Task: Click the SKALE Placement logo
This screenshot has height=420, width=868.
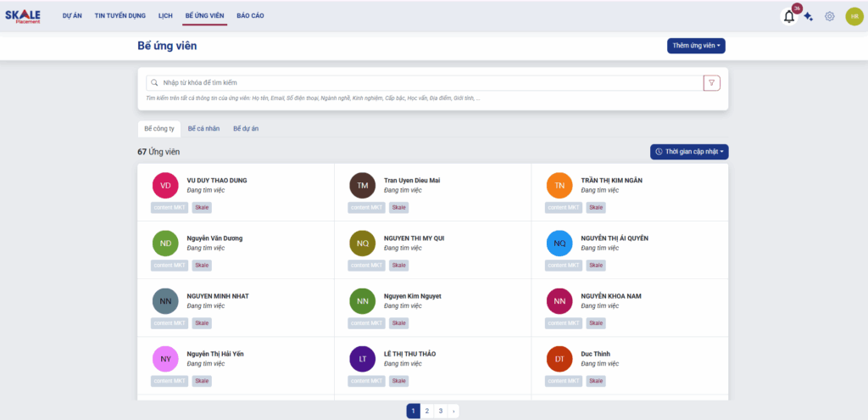Action: (23, 15)
